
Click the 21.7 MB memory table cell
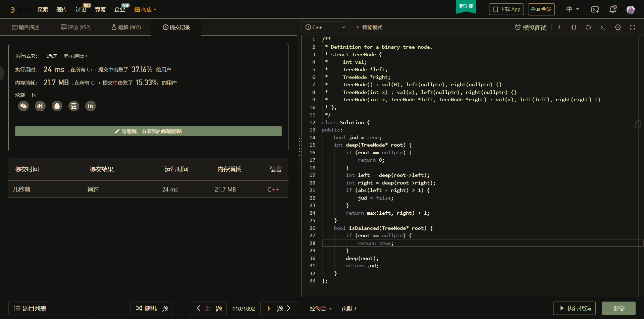coord(225,190)
